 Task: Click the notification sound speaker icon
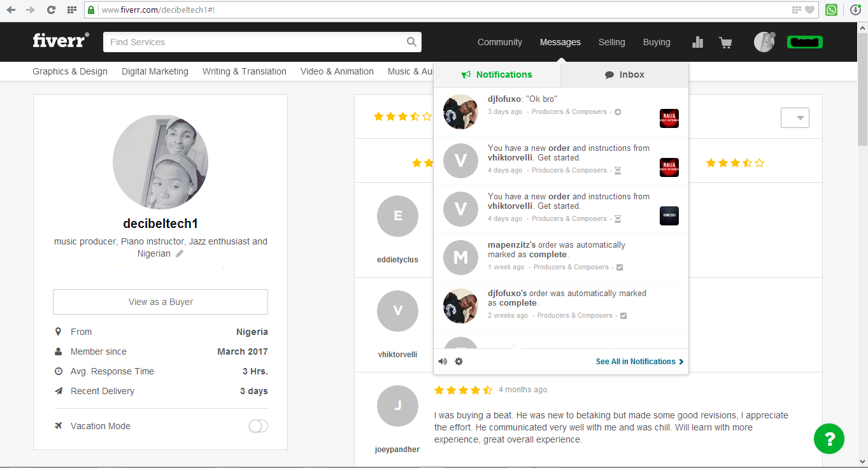pos(443,362)
